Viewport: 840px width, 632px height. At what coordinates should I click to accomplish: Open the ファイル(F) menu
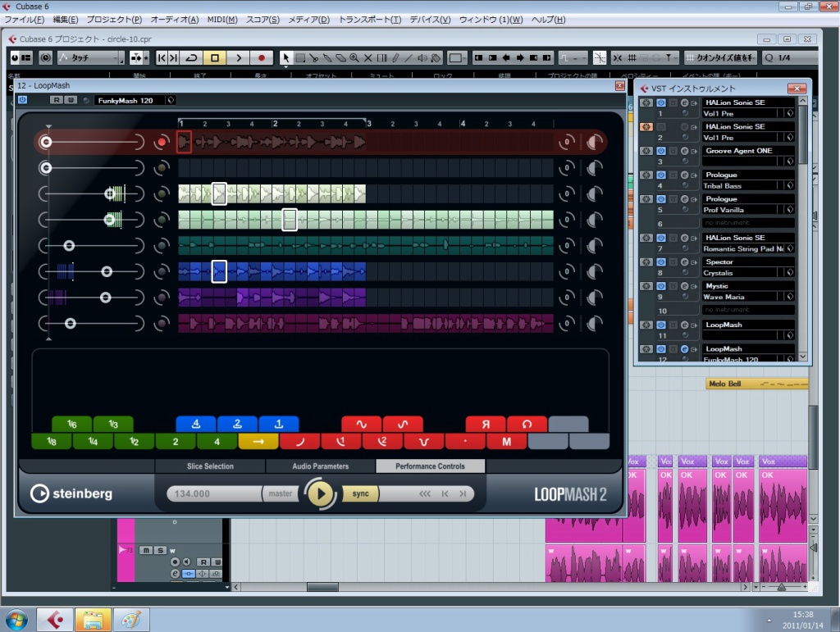tap(24, 20)
